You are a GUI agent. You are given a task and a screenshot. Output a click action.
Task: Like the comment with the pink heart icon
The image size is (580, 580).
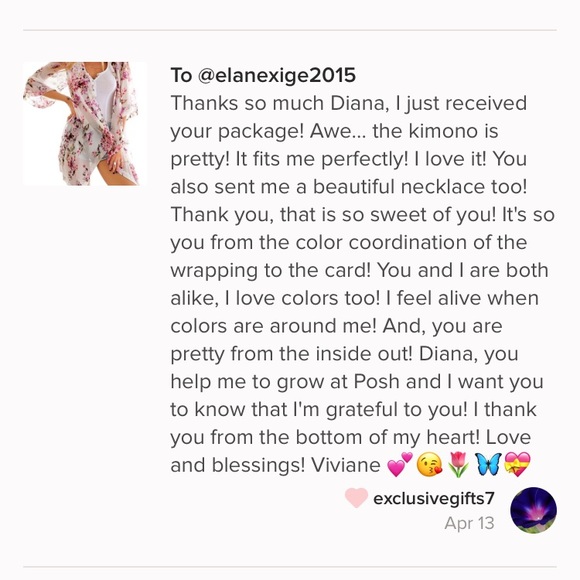click(x=356, y=498)
